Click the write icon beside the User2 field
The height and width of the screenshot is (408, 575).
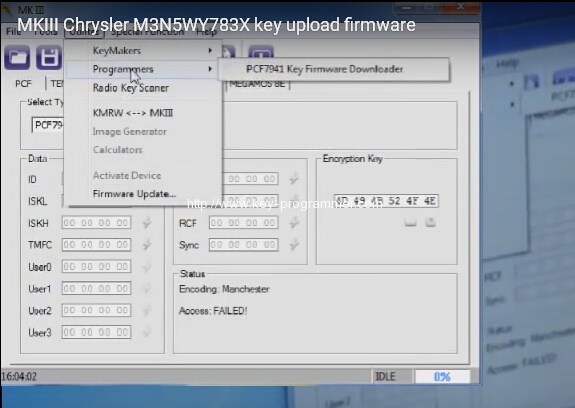click(x=147, y=310)
